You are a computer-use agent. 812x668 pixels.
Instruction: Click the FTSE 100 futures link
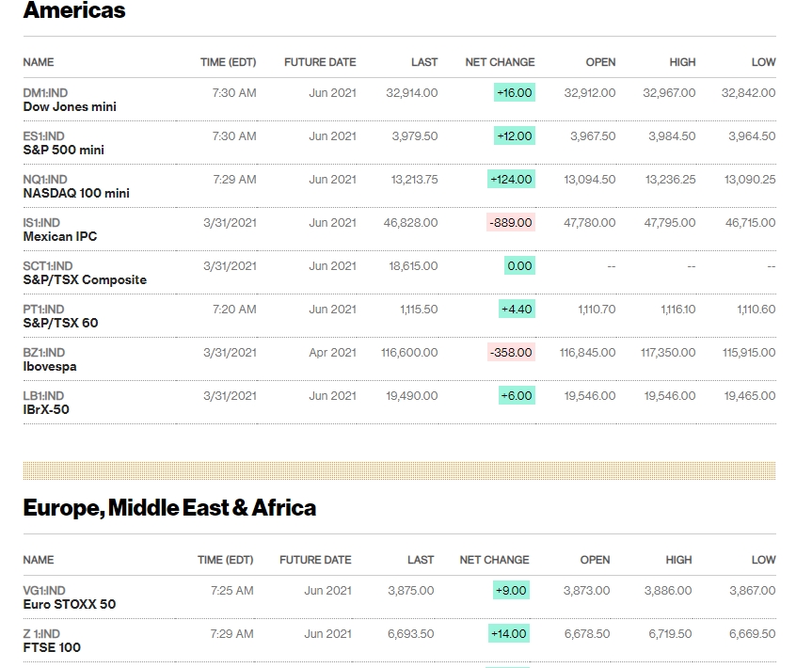click(52, 648)
